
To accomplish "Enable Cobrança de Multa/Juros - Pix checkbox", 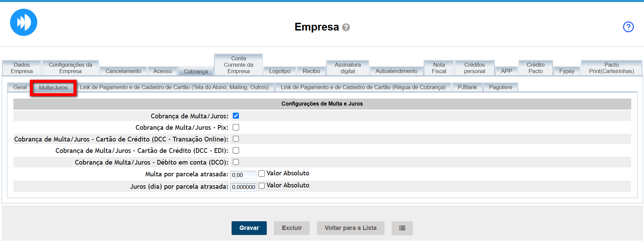I will (236, 127).
